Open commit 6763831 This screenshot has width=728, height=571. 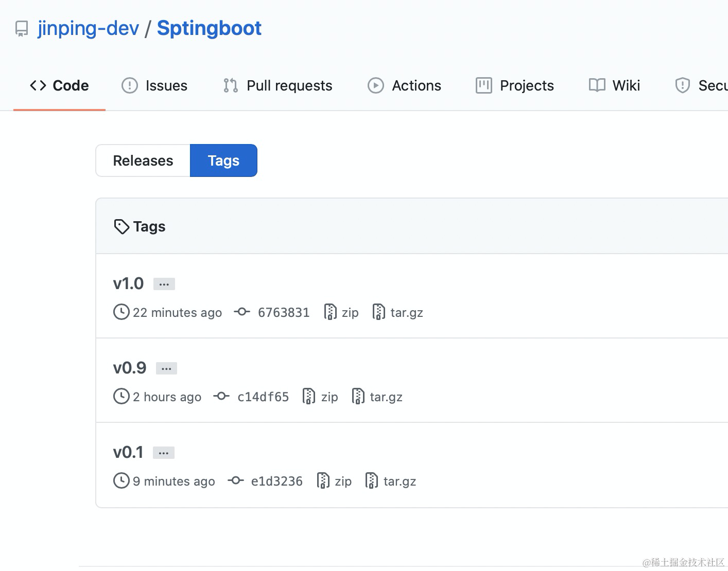click(x=284, y=313)
